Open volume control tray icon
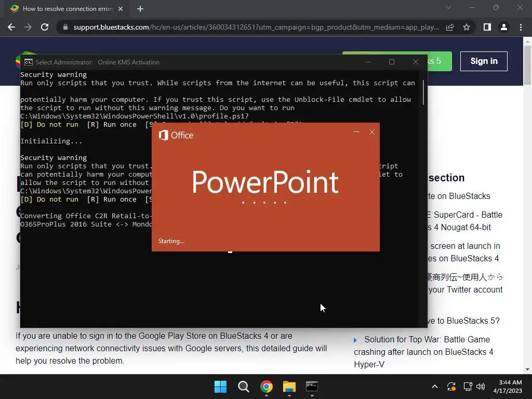Screen dimensions: 532x399 pyautogui.click(x=481, y=387)
